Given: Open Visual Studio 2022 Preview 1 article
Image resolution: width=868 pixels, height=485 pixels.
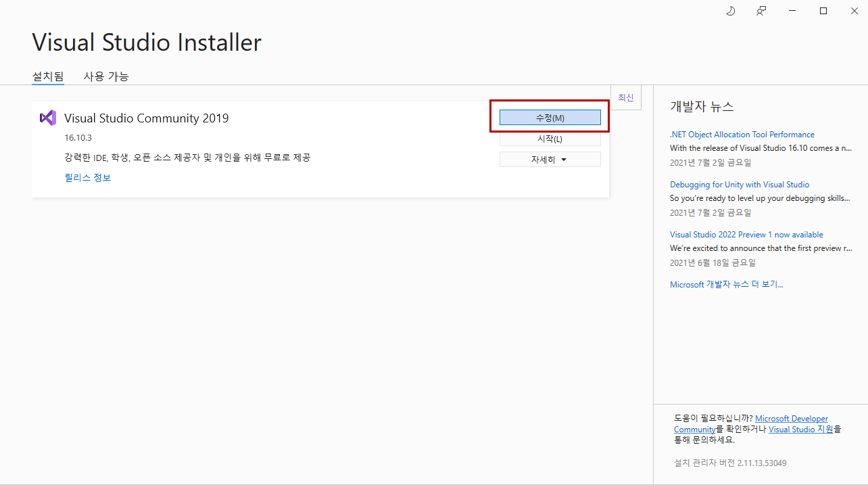Looking at the screenshot, I should pos(746,235).
